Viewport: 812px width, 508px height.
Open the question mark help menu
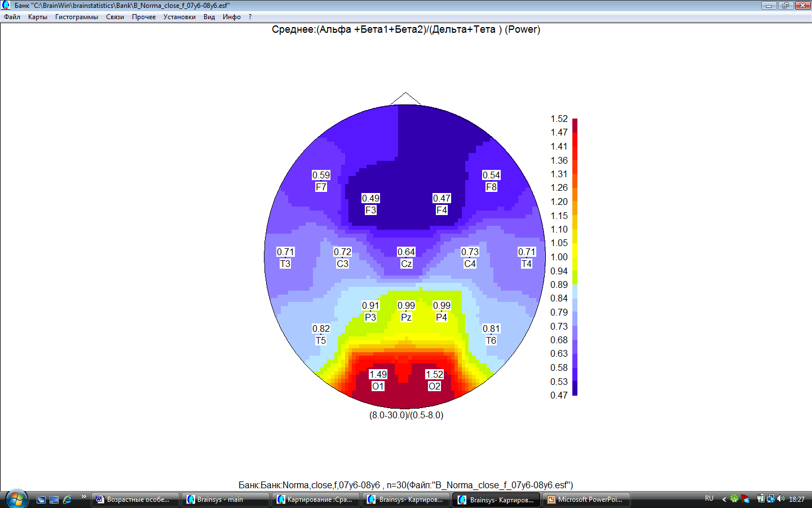tap(250, 17)
